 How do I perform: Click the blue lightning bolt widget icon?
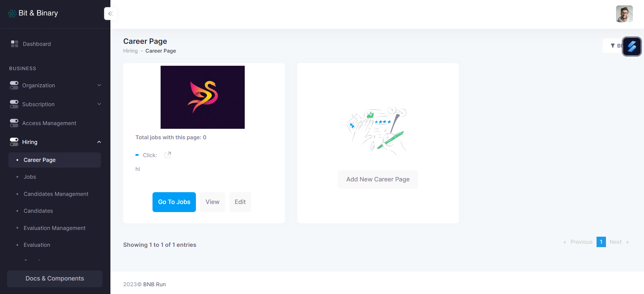632,47
